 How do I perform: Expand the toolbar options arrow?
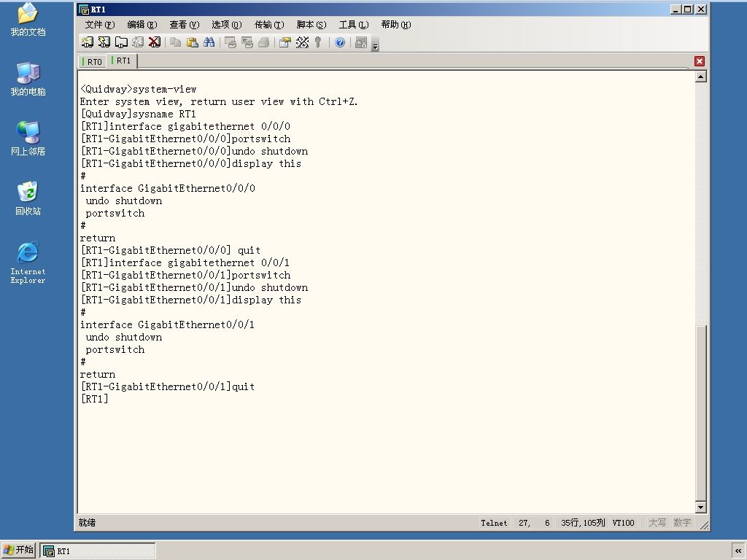[x=376, y=46]
